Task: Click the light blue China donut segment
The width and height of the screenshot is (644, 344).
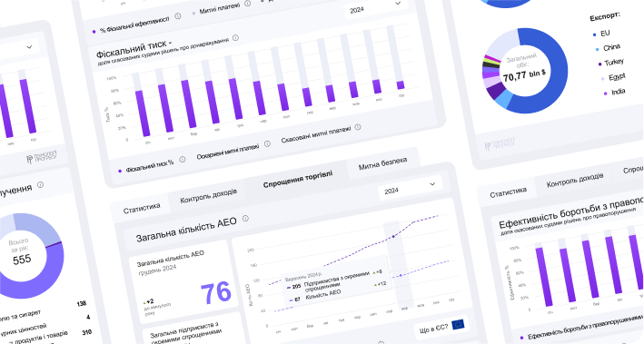Action: tap(505, 100)
